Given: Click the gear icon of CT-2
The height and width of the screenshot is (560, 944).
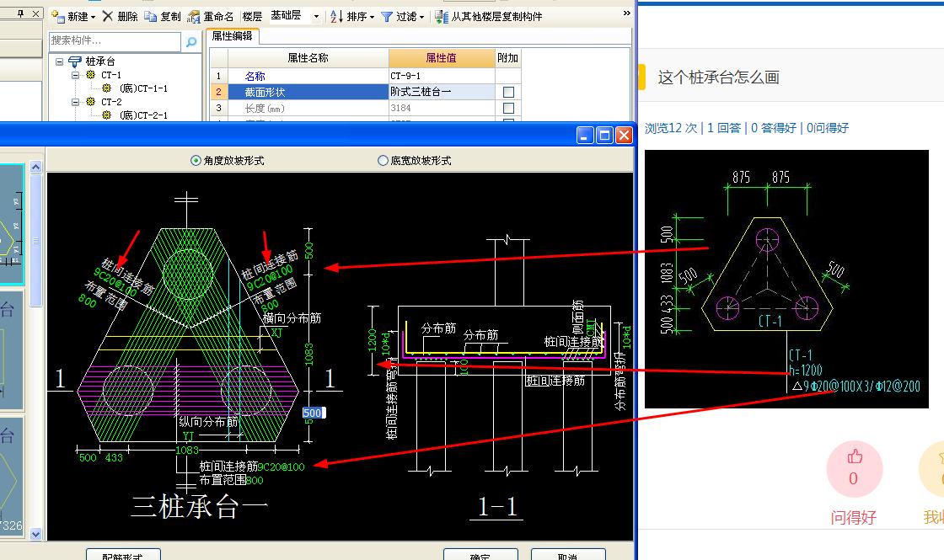Looking at the screenshot, I should coord(91,102).
